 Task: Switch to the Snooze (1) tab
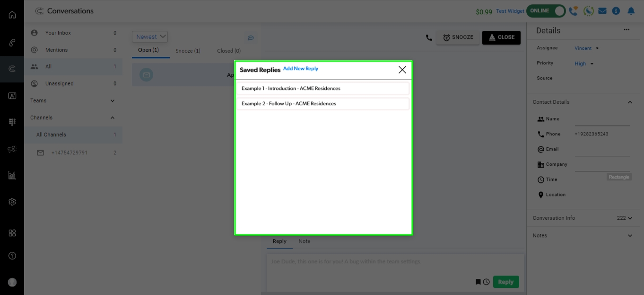[188, 51]
